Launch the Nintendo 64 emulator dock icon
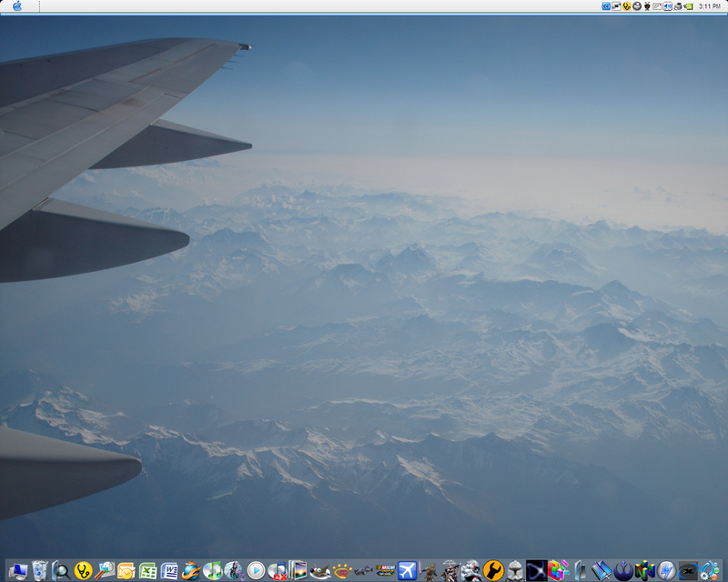 (645, 570)
